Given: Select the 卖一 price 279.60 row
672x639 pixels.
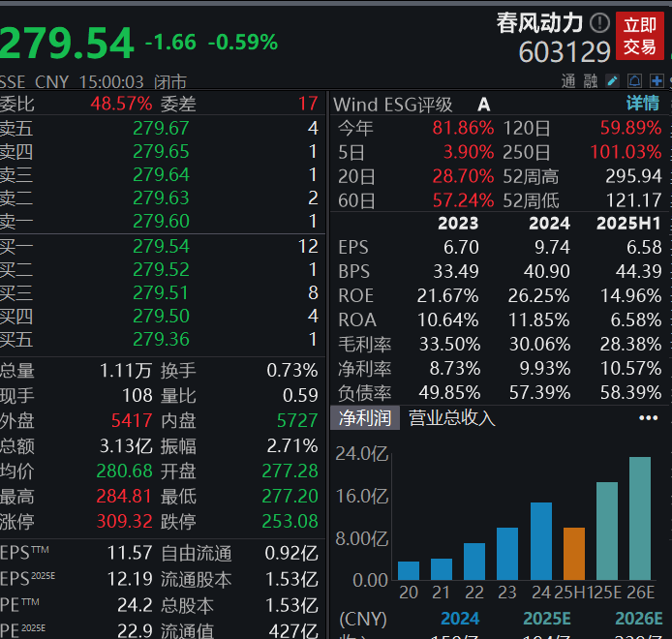Looking at the screenshot, I should pos(161,222).
